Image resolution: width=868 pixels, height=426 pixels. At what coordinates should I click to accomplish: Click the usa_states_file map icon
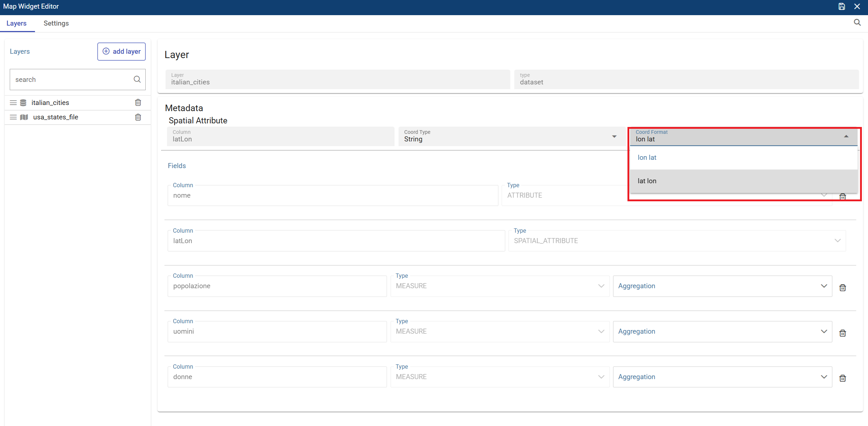point(24,117)
